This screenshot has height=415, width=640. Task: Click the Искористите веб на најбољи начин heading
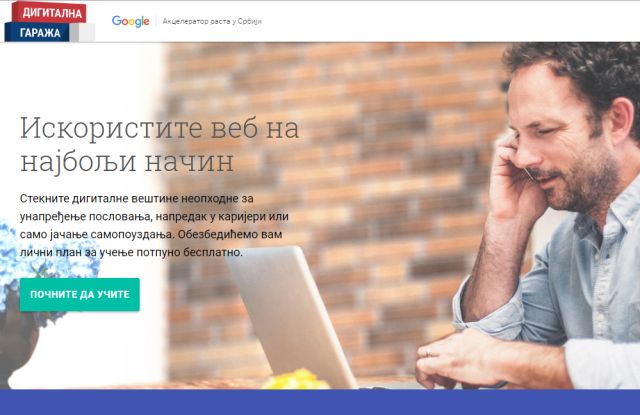click(x=160, y=144)
